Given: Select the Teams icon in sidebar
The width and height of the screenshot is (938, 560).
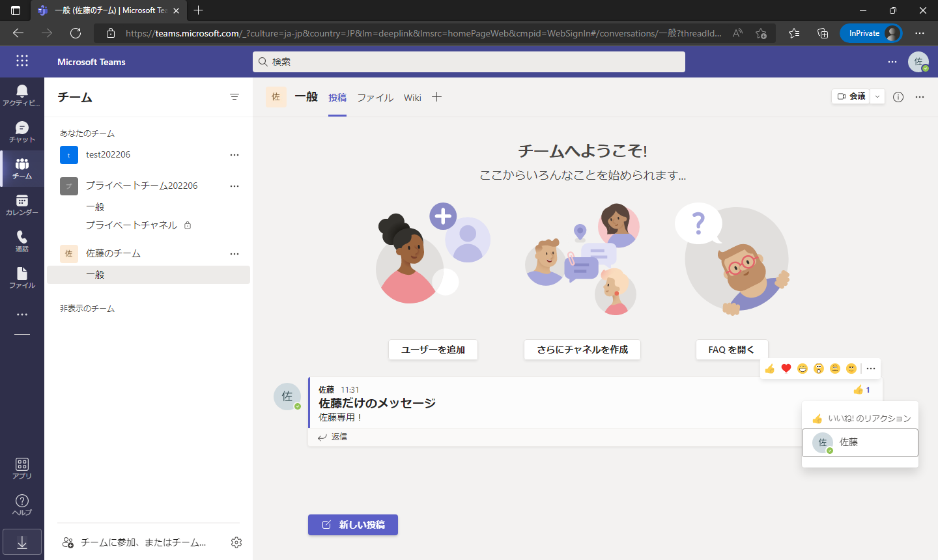Looking at the screenshot, I should click(x=21, y=168).
